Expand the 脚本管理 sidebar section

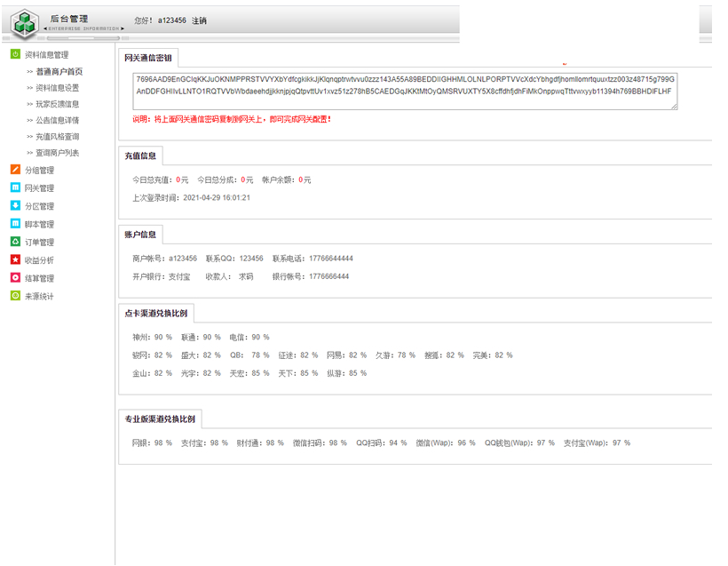click(39, 224)
